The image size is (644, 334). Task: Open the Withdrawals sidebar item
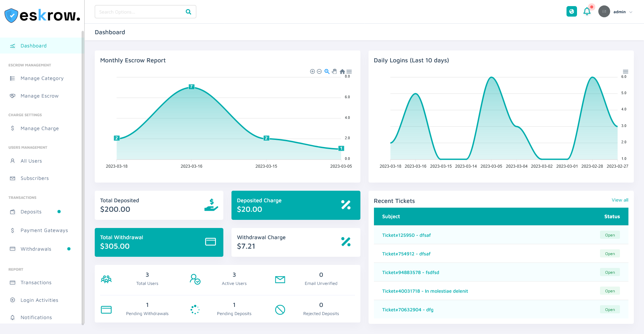pyautogui.click(x=36, y=249)
